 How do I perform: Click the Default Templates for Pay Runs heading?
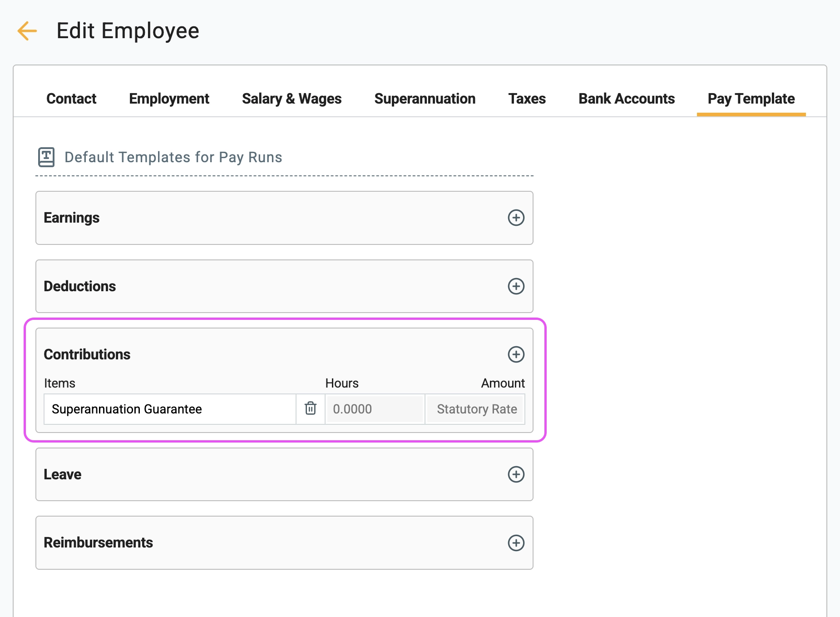[x=173, y=157]
